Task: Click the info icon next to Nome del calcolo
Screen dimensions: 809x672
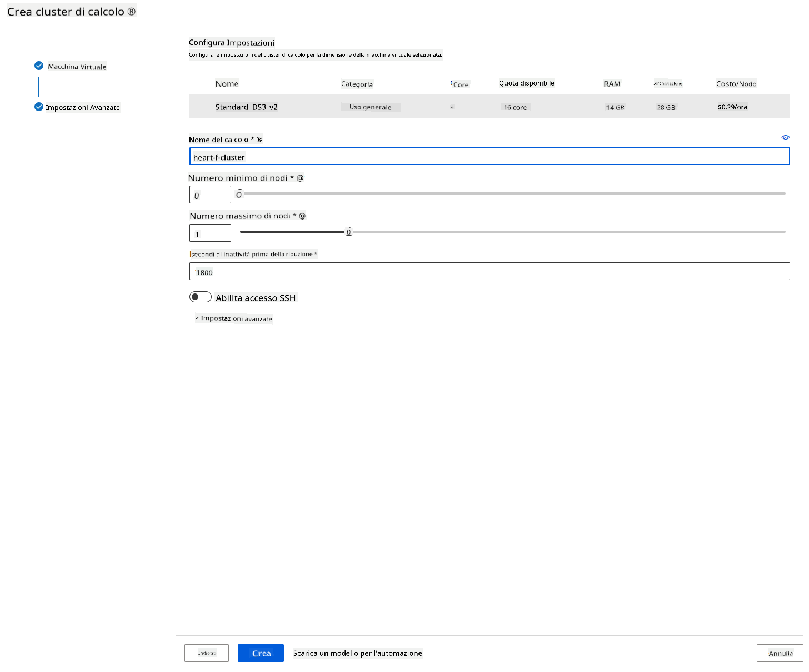Action: tap(259, 140)
